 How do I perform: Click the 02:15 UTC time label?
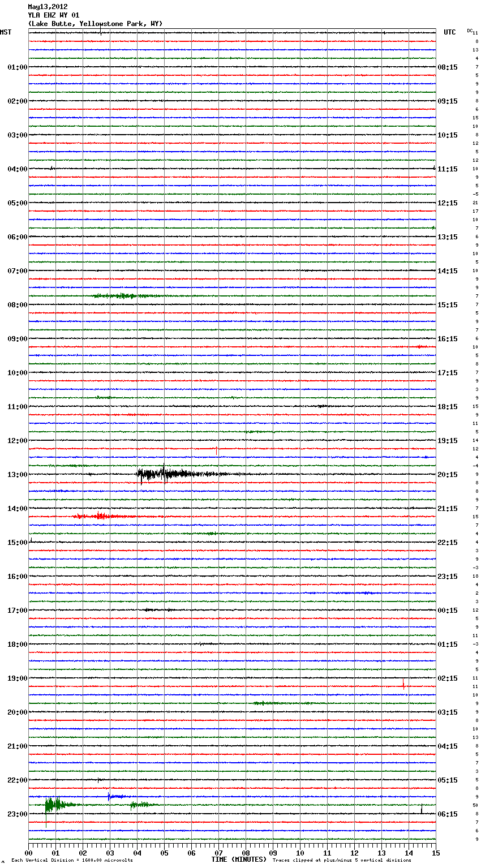(448, 678)
